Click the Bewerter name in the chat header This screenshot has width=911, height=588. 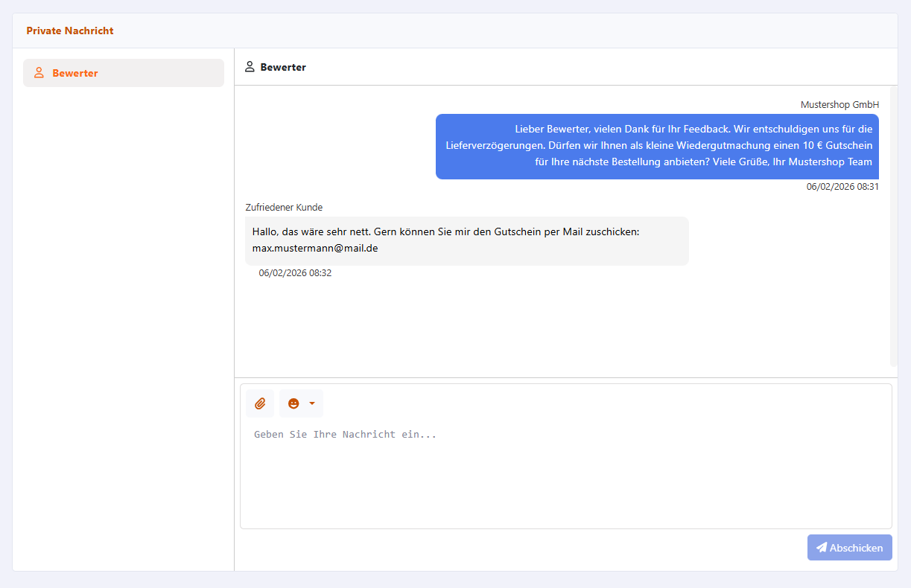[283, 67]
